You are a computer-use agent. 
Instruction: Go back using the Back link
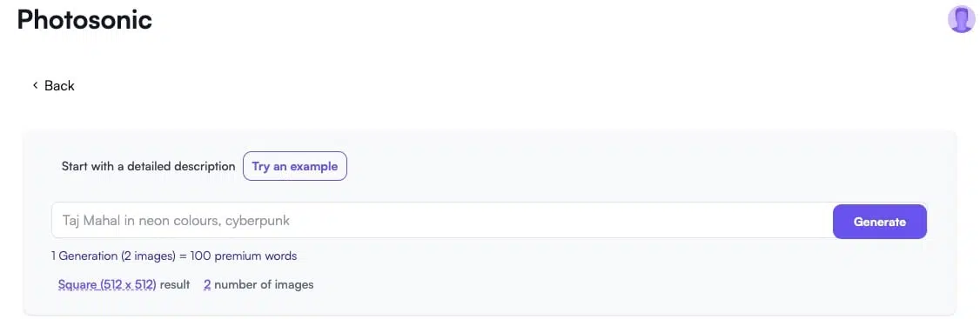(x=54, y=85)
